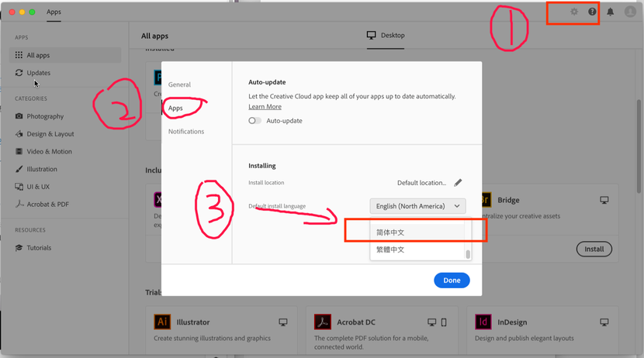Toggle the Auto-update switch
Screen dimensions: 644x358
(254, 121)
